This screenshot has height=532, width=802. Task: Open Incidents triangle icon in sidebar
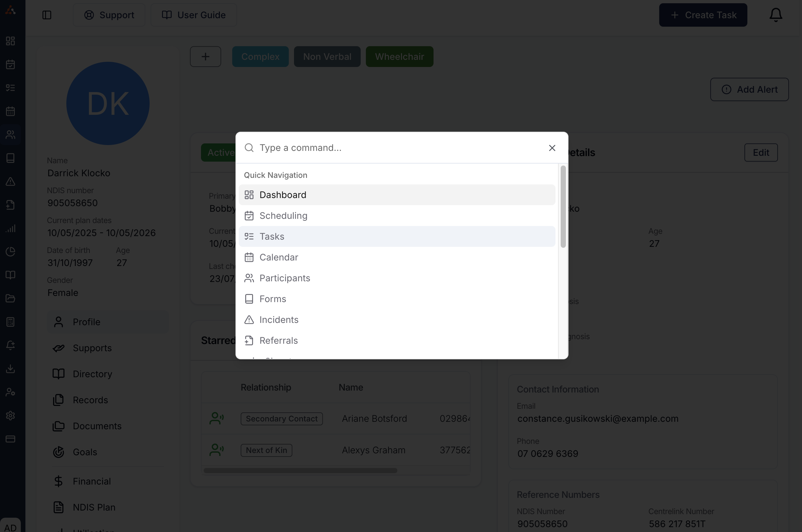click(x=10, y=181)
